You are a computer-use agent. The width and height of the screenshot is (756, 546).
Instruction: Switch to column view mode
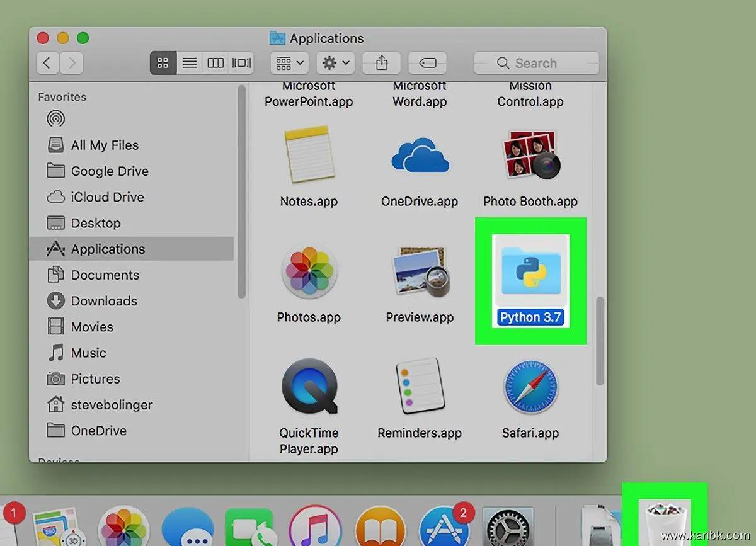[215, 63]
